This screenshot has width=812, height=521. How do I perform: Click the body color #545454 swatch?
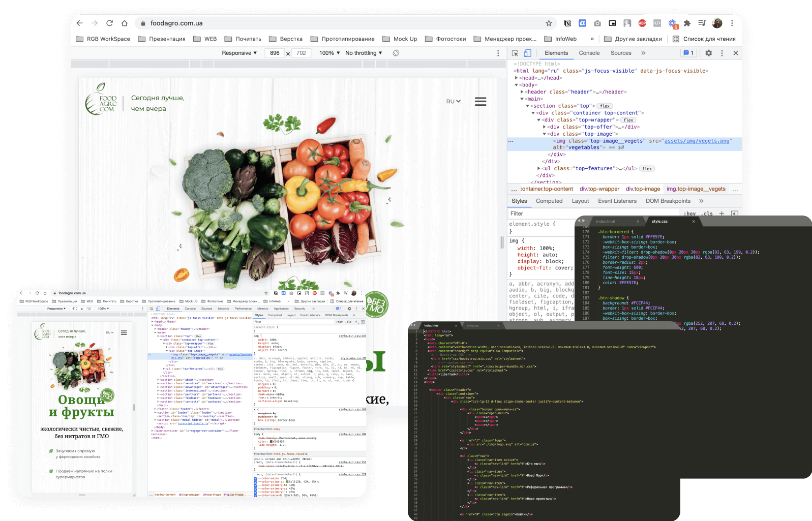[272, 442]
